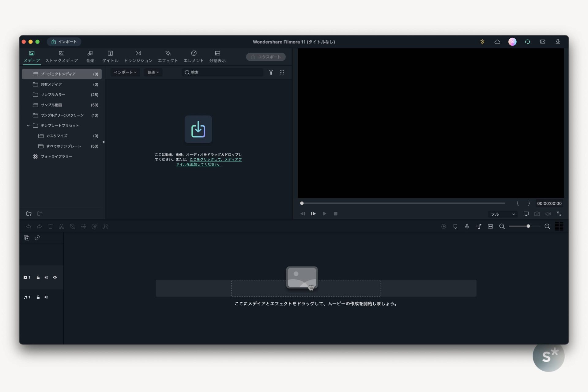This screenshot has width=588, height=392.
Task: Open the keyframe adjustment sliders icon
Action: point(84,227)
